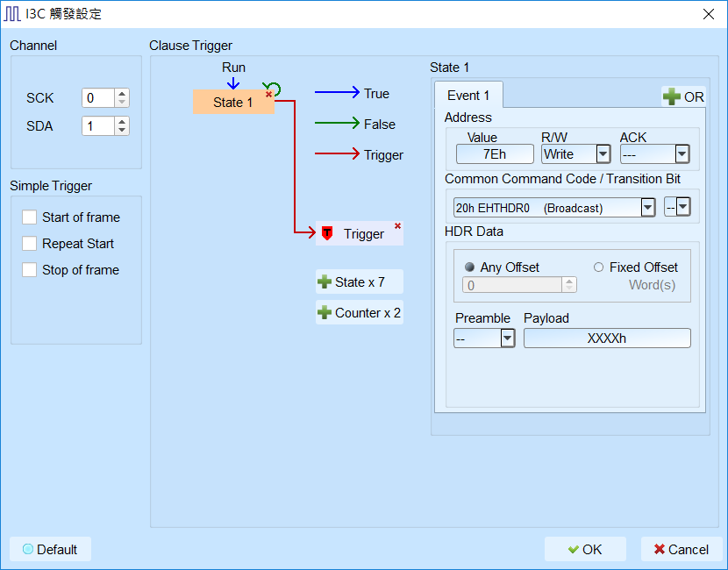Click the HDR offset word count field
Screen dimensions: 728x570
pos(512,285)
